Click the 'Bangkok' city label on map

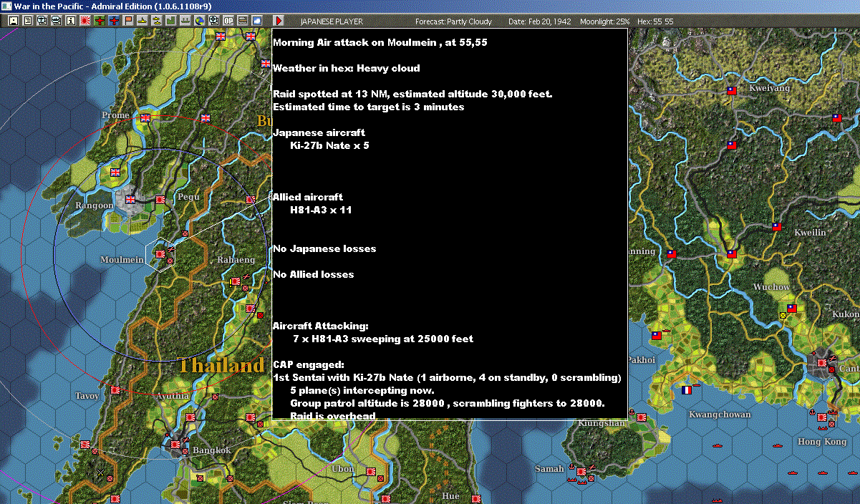[x=212, y=450]
